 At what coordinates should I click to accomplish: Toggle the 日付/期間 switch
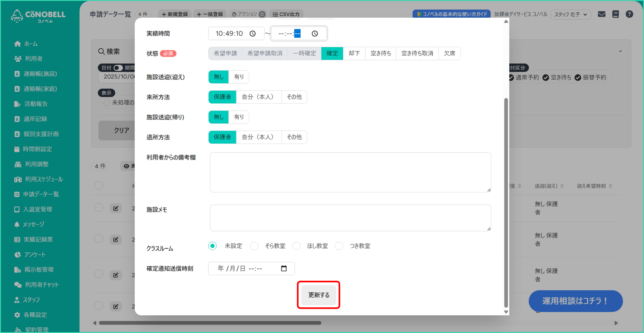(118, 68)
